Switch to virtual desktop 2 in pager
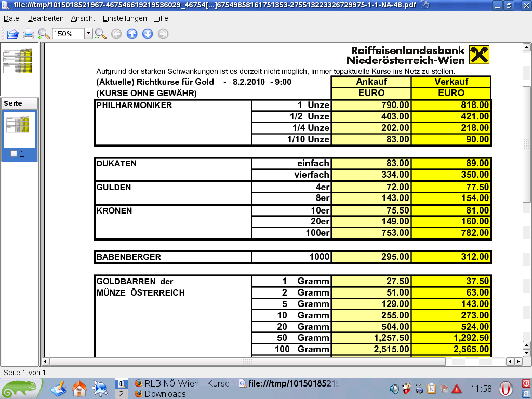 (122, 394)
